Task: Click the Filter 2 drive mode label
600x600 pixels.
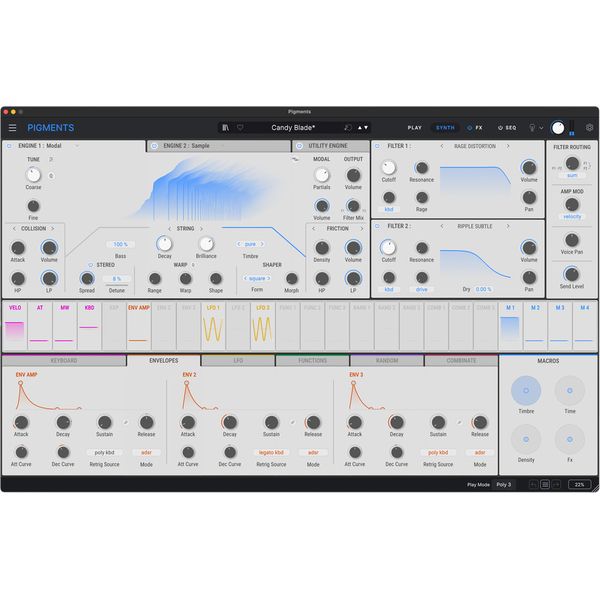Action: coord(421,289)
